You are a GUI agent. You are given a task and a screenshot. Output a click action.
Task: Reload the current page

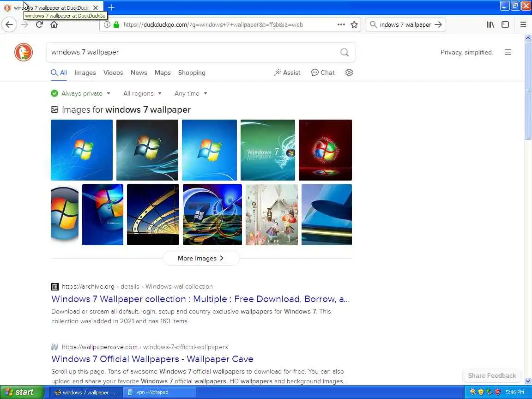[x=39, y=24]
